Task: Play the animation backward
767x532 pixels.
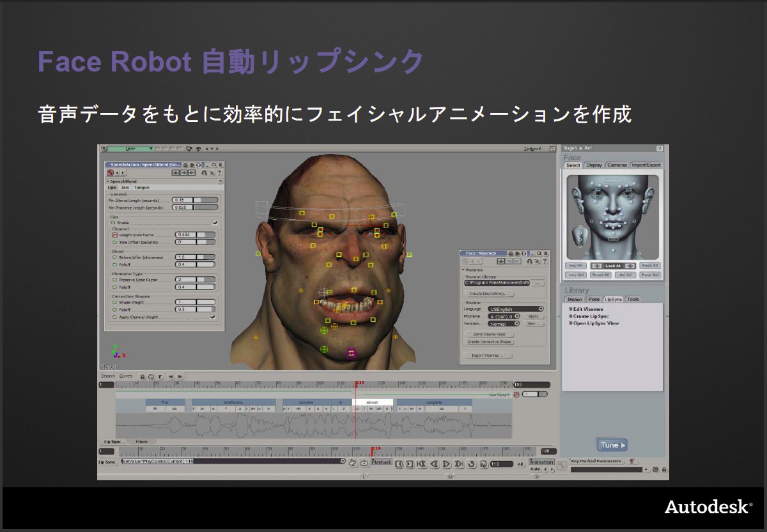Action: coord(434,464)
